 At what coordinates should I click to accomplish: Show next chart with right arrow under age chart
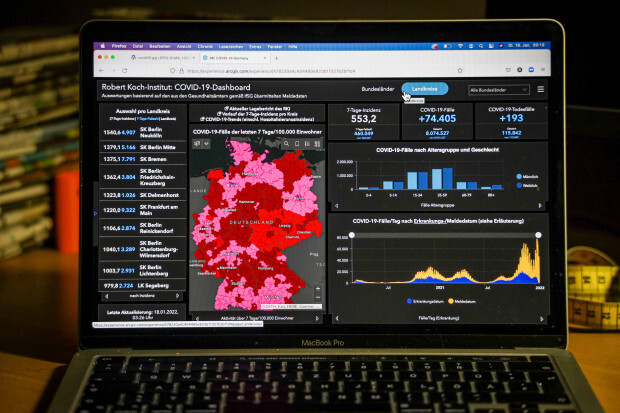tap(542, 207)
